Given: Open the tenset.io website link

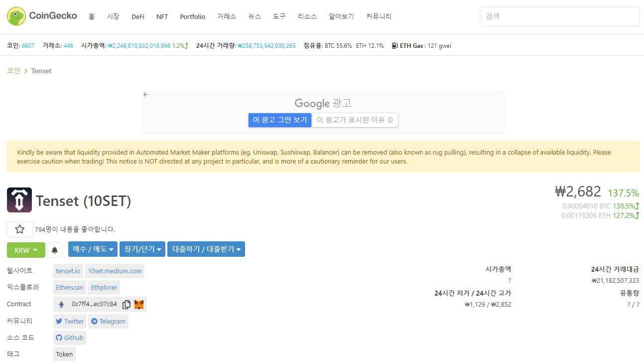Looking at the screenshot, I should coord(68,271).
